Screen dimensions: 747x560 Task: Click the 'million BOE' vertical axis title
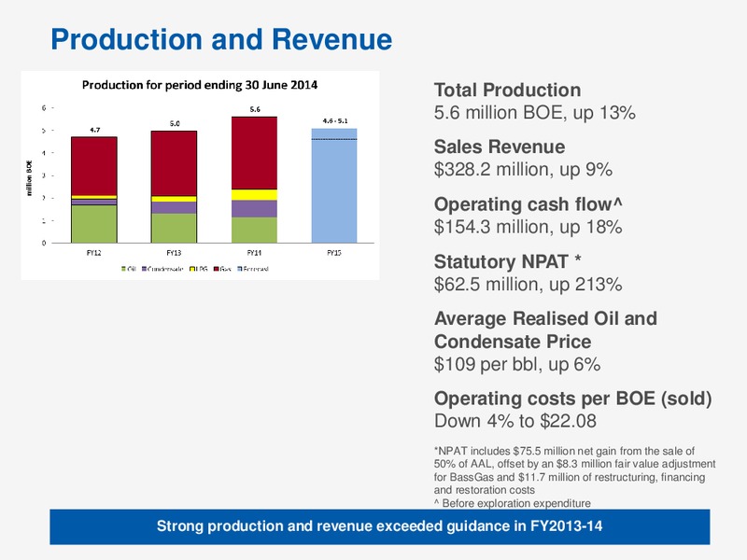tap(30, 178)
